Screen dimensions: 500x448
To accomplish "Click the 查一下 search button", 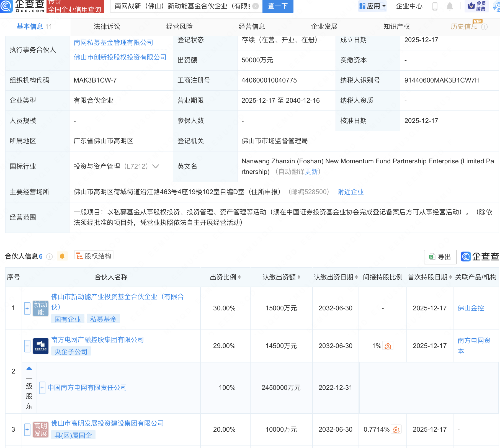I will coord(278,6).
